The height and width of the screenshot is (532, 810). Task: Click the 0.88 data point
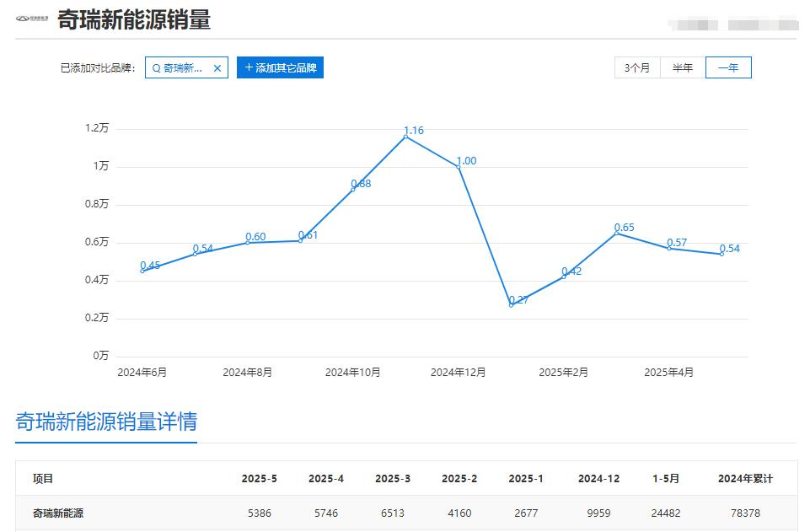tap(353, 190)
